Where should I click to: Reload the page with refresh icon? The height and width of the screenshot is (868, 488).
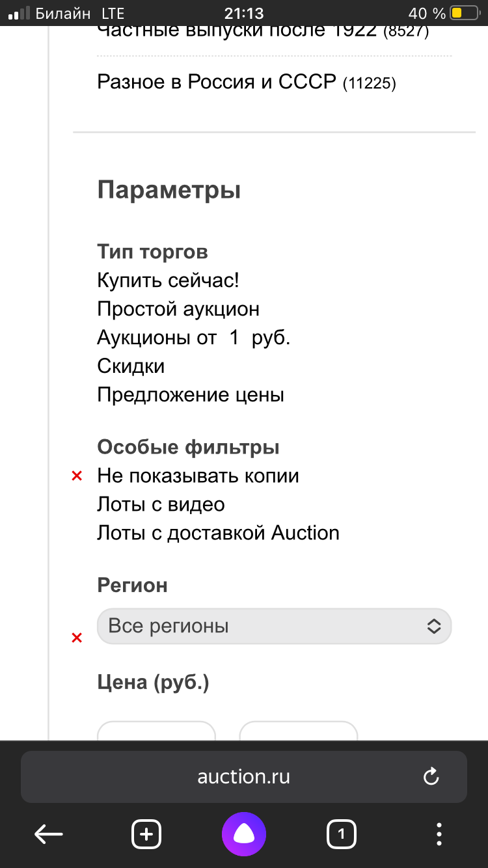431,776
